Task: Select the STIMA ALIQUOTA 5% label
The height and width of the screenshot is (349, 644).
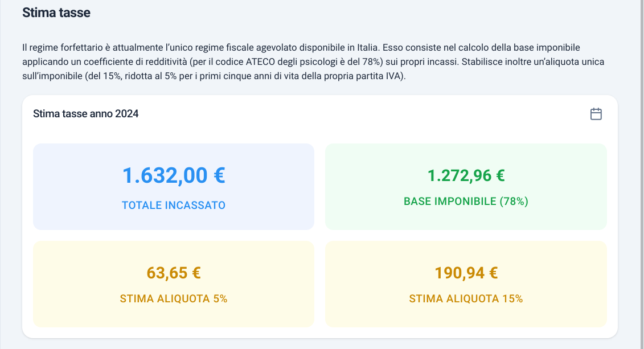Action: tap(174, 298)
